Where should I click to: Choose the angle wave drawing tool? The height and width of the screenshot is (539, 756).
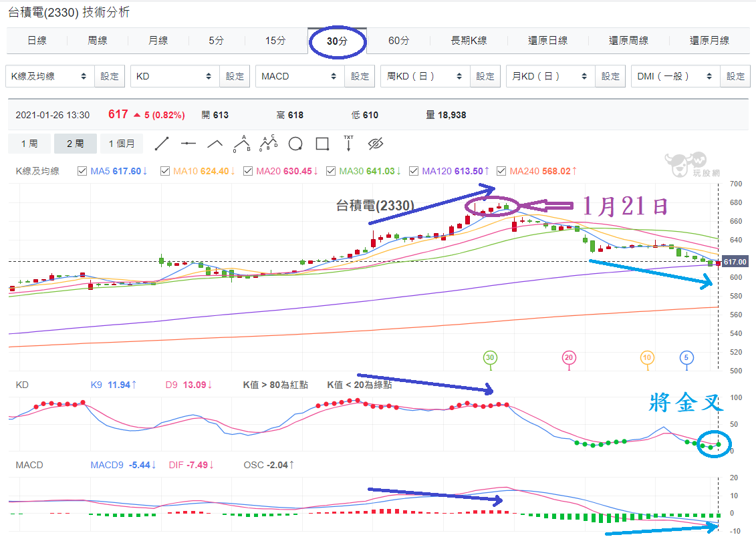point(215,144)
